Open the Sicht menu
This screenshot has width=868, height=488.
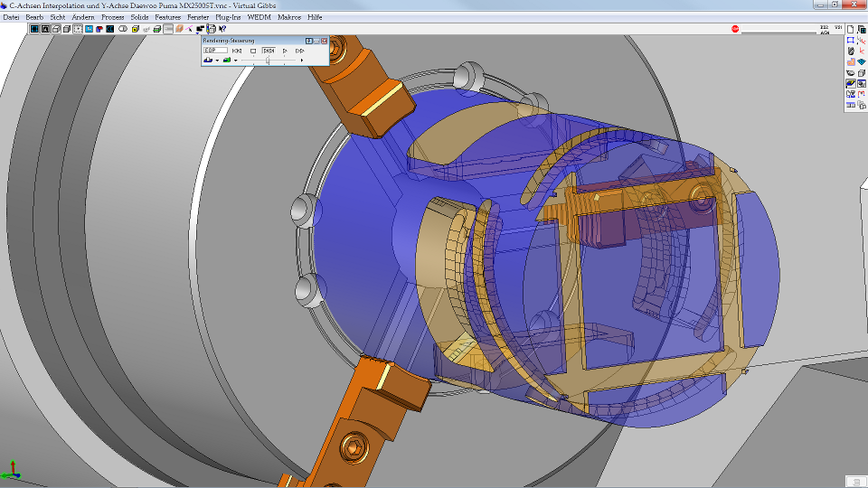point(58,17)
